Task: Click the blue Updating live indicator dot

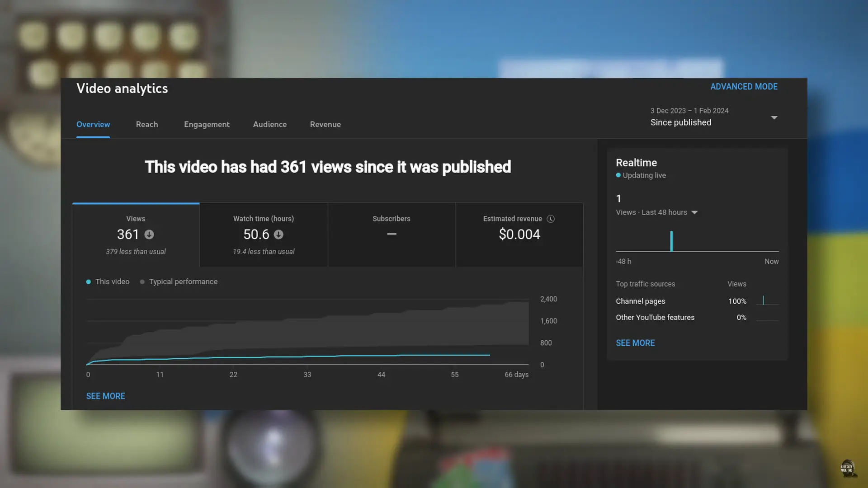Action: tap(618, 175)
